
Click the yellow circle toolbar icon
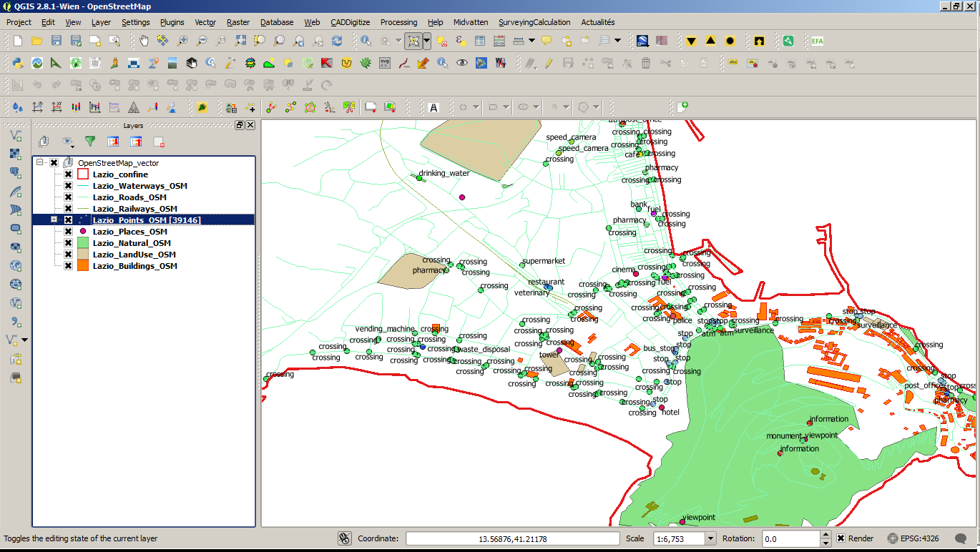730,41
